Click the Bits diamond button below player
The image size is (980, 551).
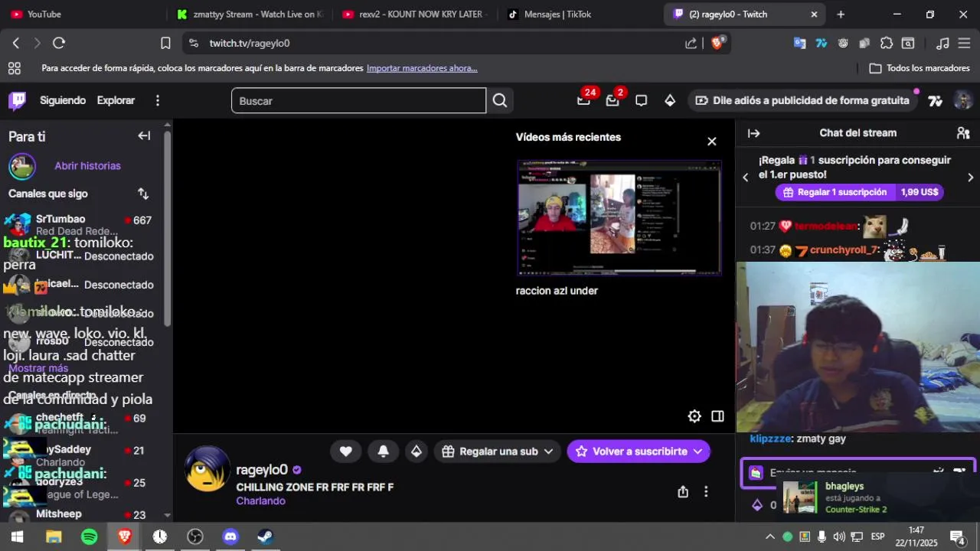(416, 452)
